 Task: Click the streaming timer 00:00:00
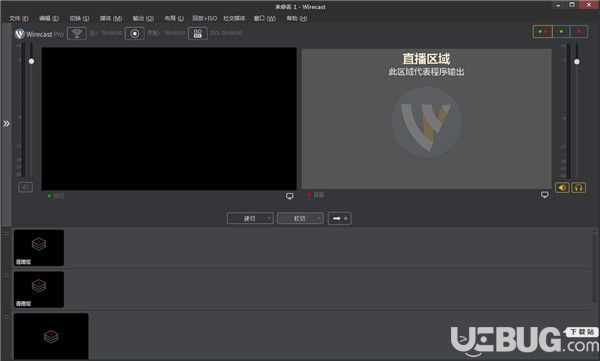[x=112, y=33]
